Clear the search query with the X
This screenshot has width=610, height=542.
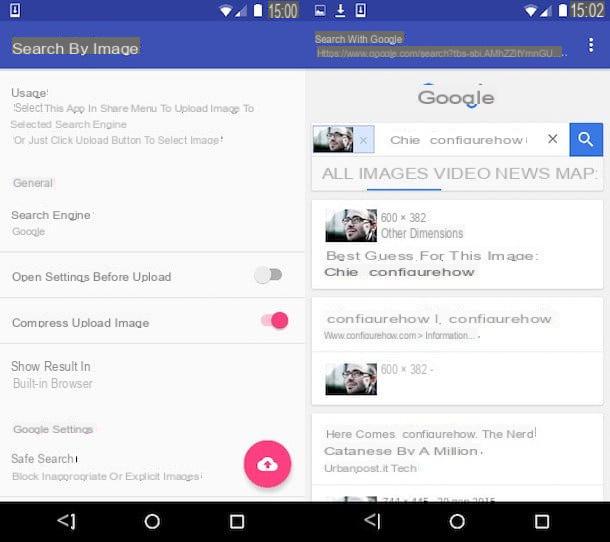click(552, 139)
